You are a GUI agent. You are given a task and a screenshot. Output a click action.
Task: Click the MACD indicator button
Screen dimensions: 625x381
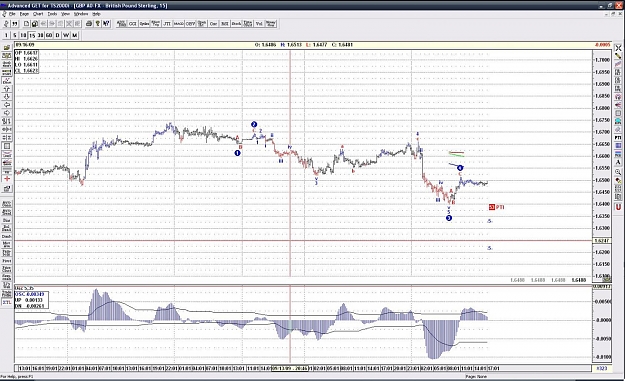(x=179, y=24)
